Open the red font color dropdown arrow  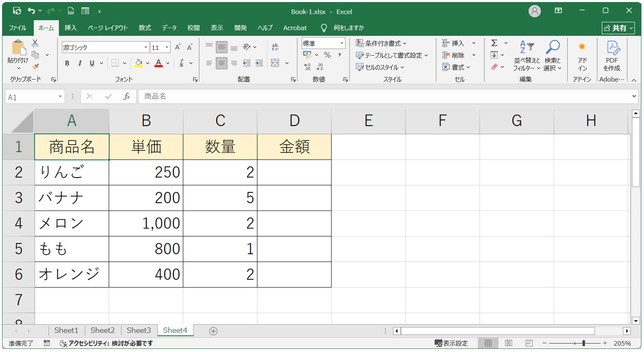pos(168,63)
